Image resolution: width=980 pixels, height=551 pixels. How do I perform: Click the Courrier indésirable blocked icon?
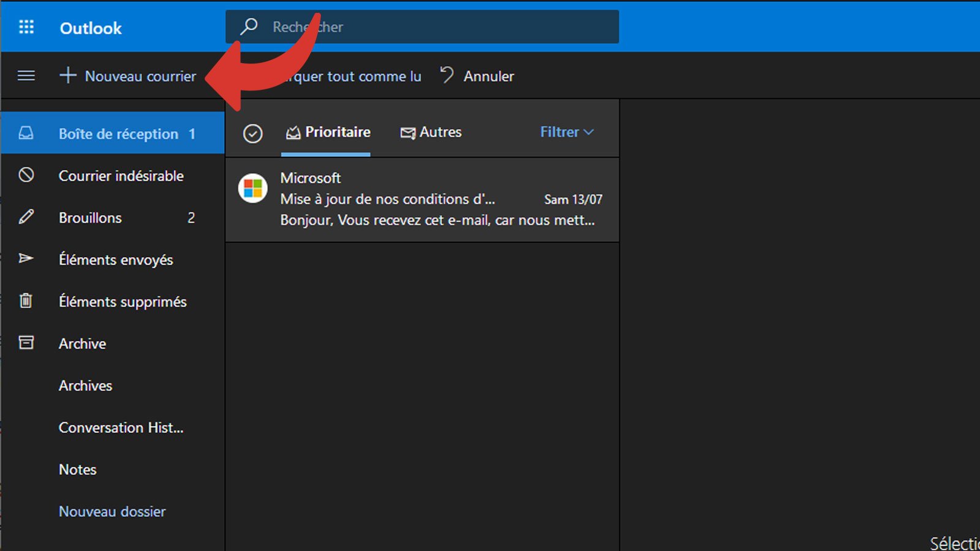tap(26, 176)
